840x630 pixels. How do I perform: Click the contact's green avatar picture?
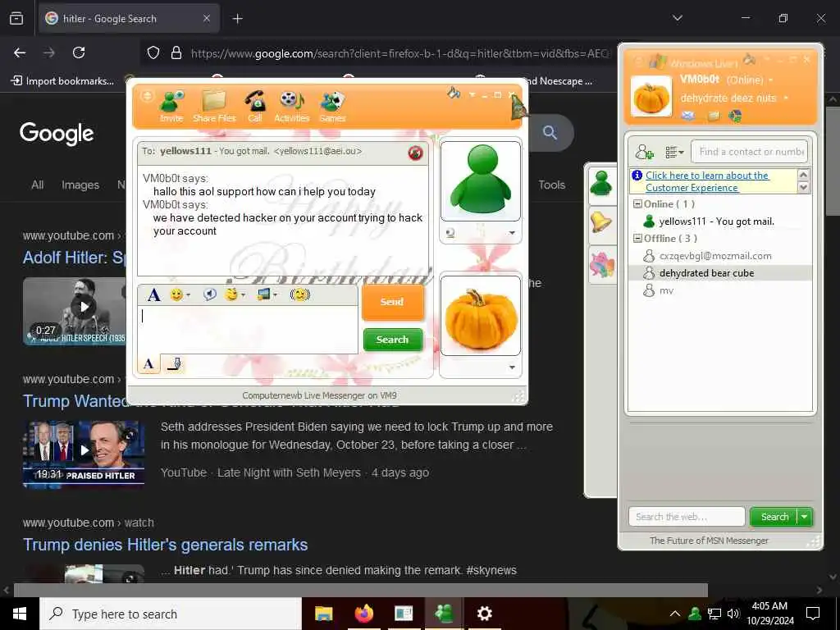click(x=481, y=181)
